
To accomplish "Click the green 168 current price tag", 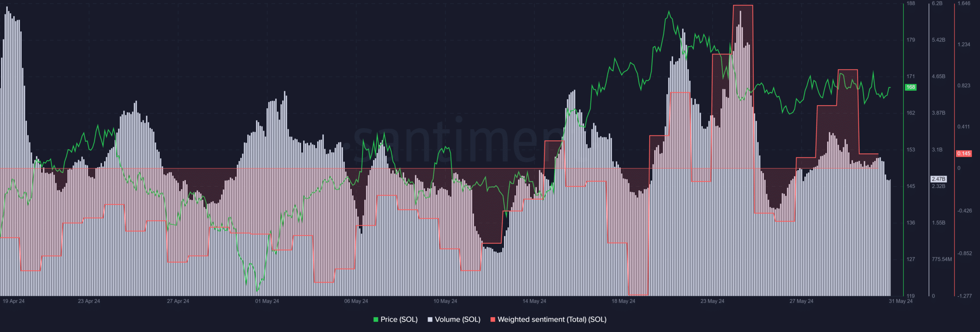I will pyautogui.click(x=911, y=87).
